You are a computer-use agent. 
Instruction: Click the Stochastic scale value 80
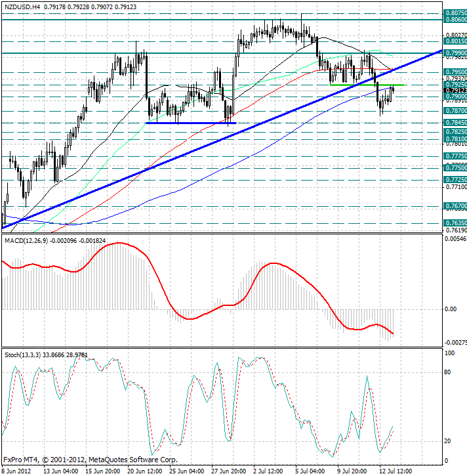coord(447,372)
